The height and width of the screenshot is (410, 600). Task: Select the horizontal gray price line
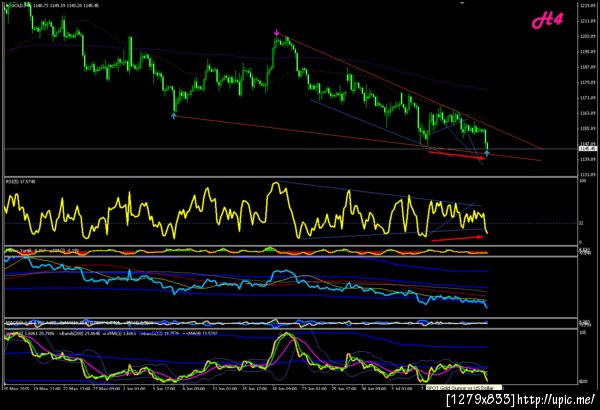(291, 149)
